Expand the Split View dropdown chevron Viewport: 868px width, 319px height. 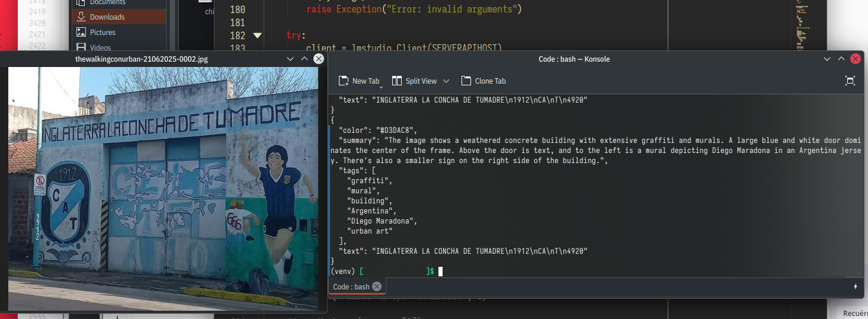[446, 81]
